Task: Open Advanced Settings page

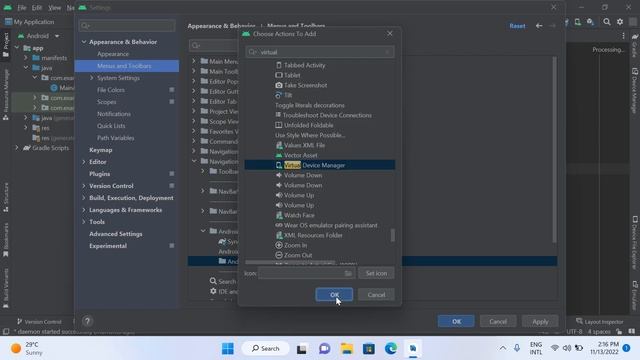Action: click(x=116, y=234)
